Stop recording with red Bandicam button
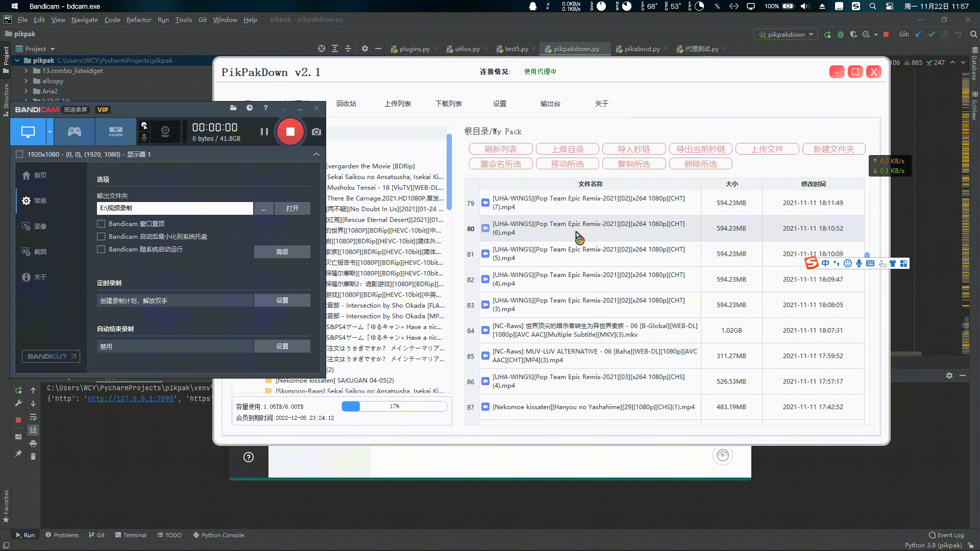 click(290, 132)
